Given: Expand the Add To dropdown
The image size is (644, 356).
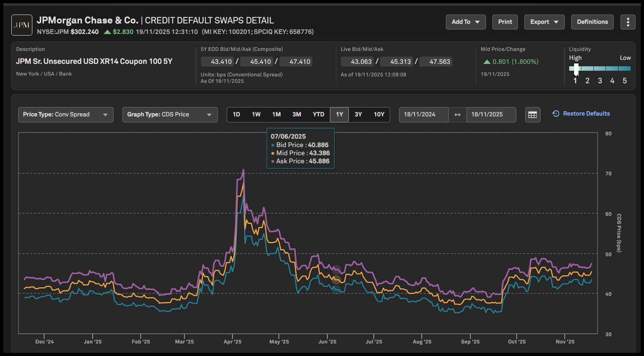Looking at the screenshot, I should coord(465,22).
